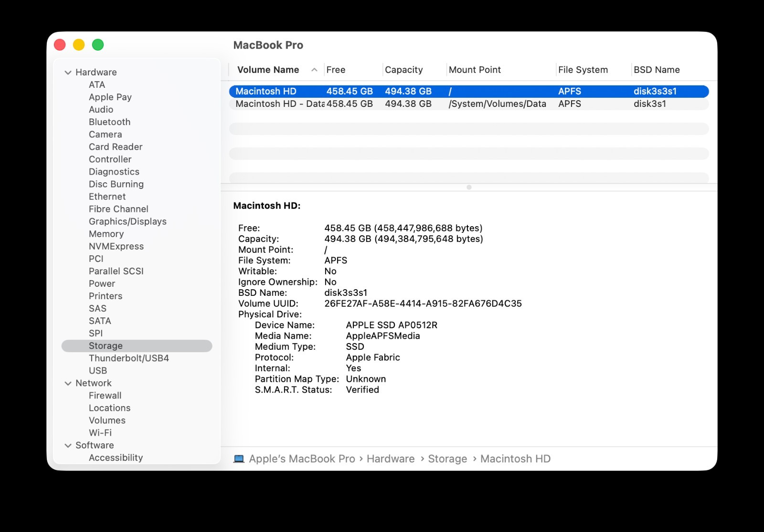Image resolution: width=764 pixels, height=532 pixels.
Task: Open Graphics/Displays details
Action: 127,221
